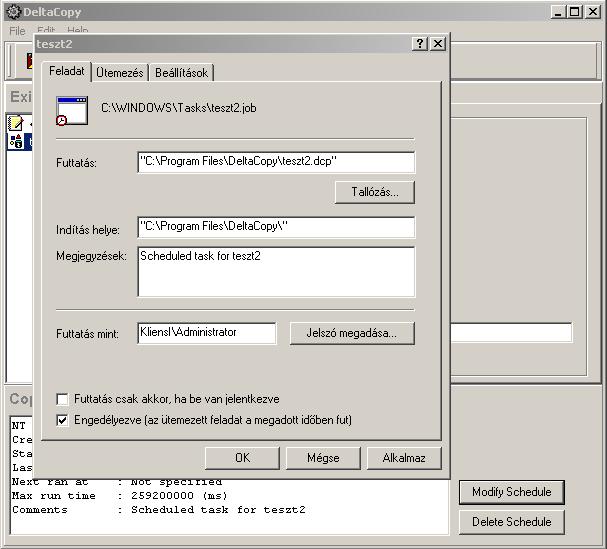Screen dimensions: 607x549
Task: Toggle 'Futtatás csak akkor, ha be van jelentkezve' checkbox
Action: [x=62, y=399]
